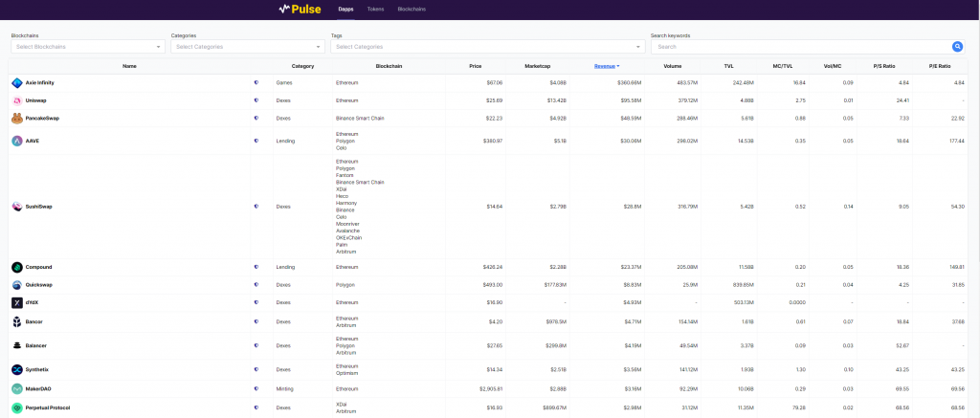The image size is (980, 418).
Task: Open the Perpetual Protocol dapp name
Action: pos(48,407)
